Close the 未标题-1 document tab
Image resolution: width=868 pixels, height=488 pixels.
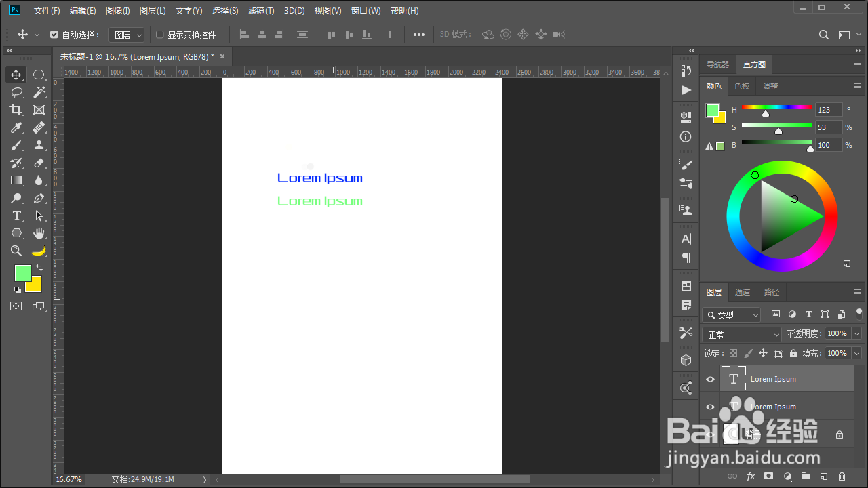(222, 56)
